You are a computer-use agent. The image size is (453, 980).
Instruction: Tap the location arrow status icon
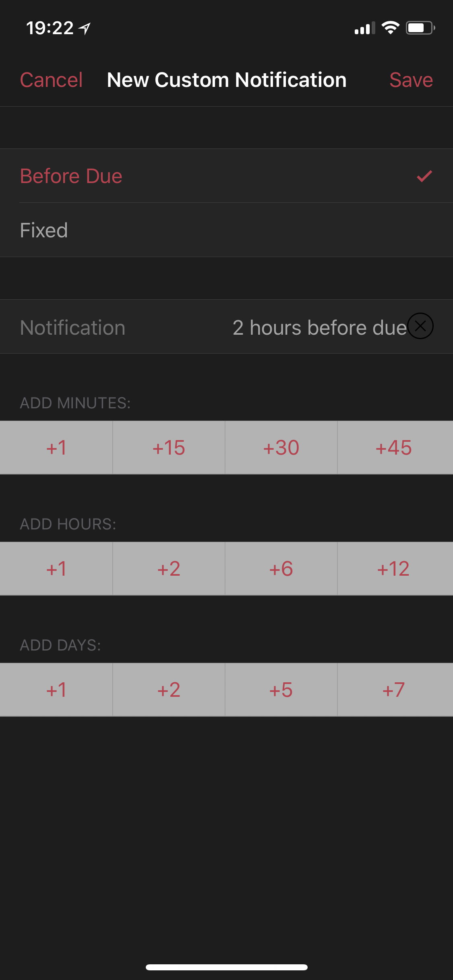pyautogui.click(x=85, y=28)
